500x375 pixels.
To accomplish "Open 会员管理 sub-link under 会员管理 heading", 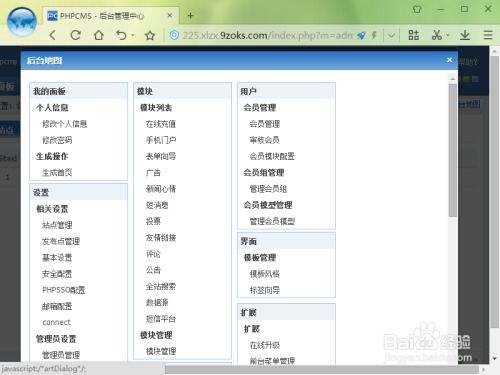I will [265, 124].
